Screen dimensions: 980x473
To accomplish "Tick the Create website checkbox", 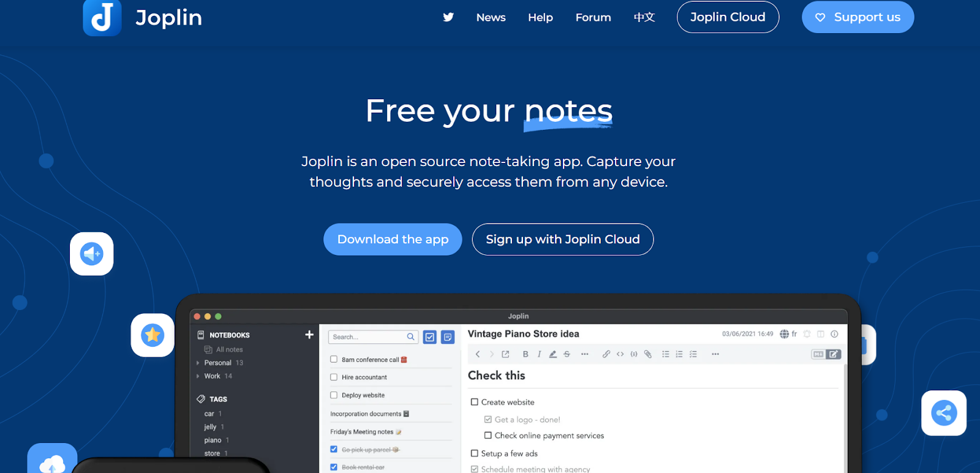I will [475, 402].
